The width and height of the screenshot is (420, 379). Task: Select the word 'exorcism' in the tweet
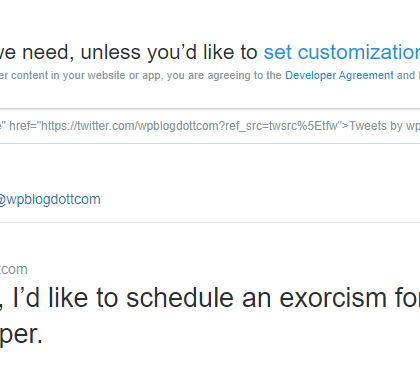pos(333,298)
